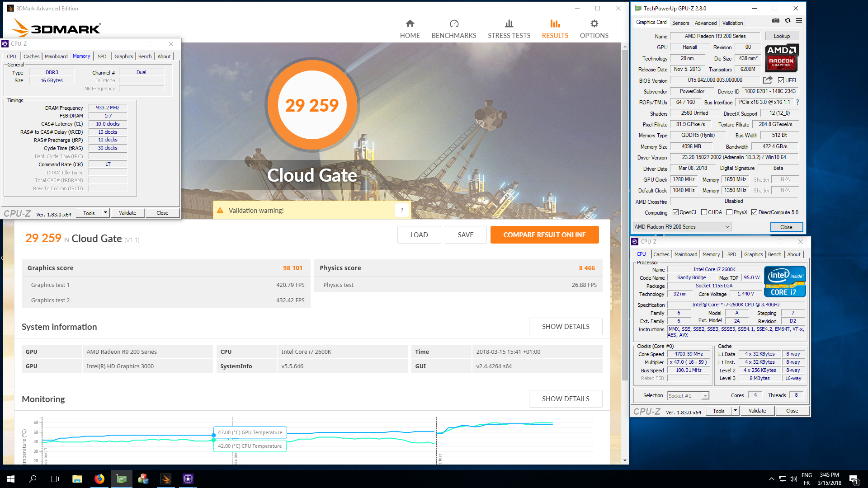Viewport: 868px width, 488px height.
Task: Click the RESULTS bar chart icon
Action: tap(555, 23)
